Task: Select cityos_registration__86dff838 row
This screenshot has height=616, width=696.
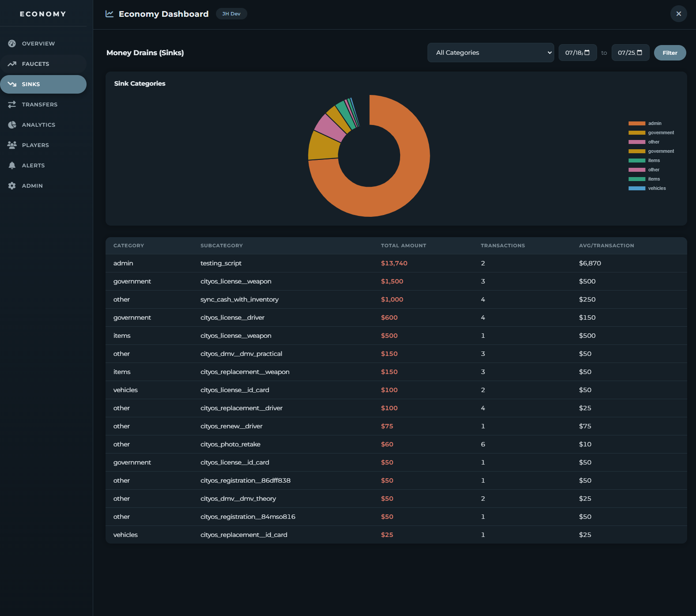Action: (396, 480)
